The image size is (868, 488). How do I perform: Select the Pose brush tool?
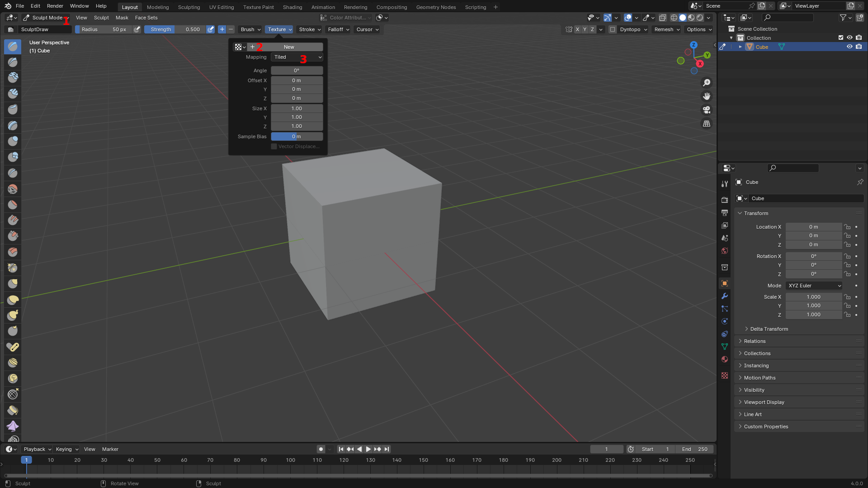[13, 347]
